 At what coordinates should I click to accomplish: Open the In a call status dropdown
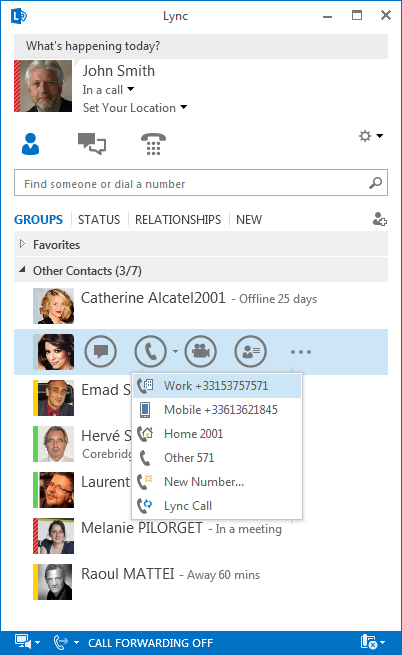(x=108, y=89)
